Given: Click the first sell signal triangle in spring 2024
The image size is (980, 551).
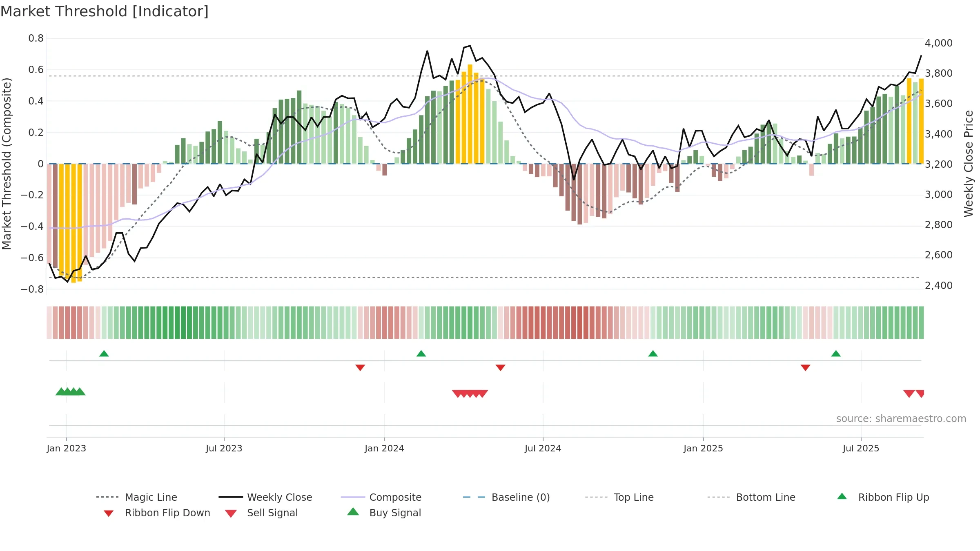Looking at the screenshot, I should coord(458,394).
